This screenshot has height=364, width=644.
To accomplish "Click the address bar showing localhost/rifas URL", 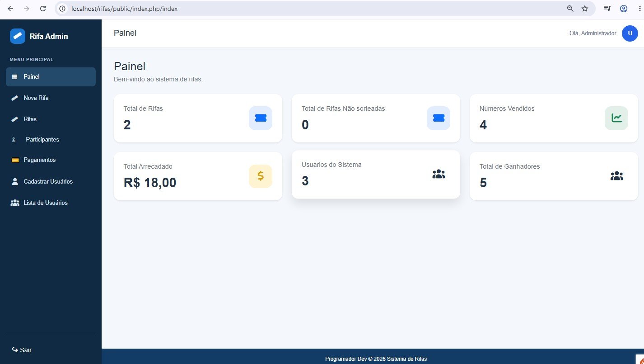I will click(325, 9).
